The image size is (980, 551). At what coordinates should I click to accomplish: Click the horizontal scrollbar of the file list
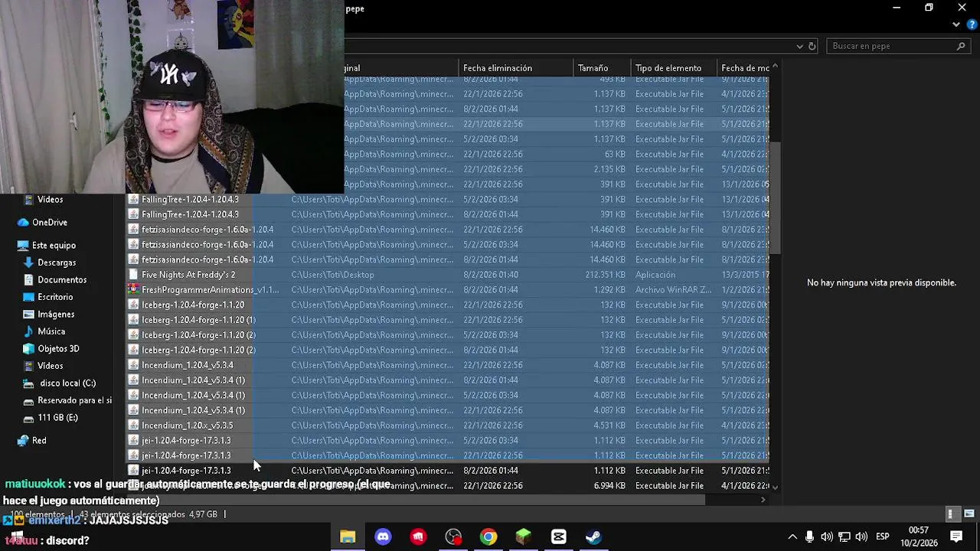pos(417,500)
